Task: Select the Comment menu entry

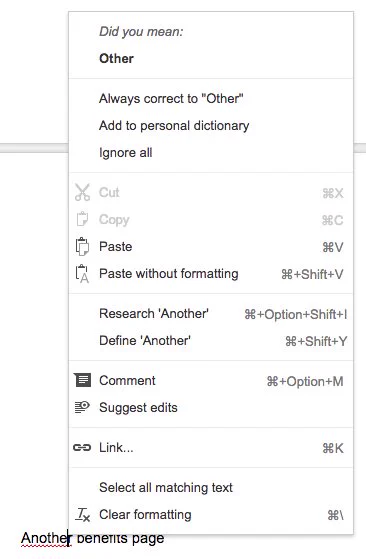Action: pyautogui.click(x=211, y=380)
